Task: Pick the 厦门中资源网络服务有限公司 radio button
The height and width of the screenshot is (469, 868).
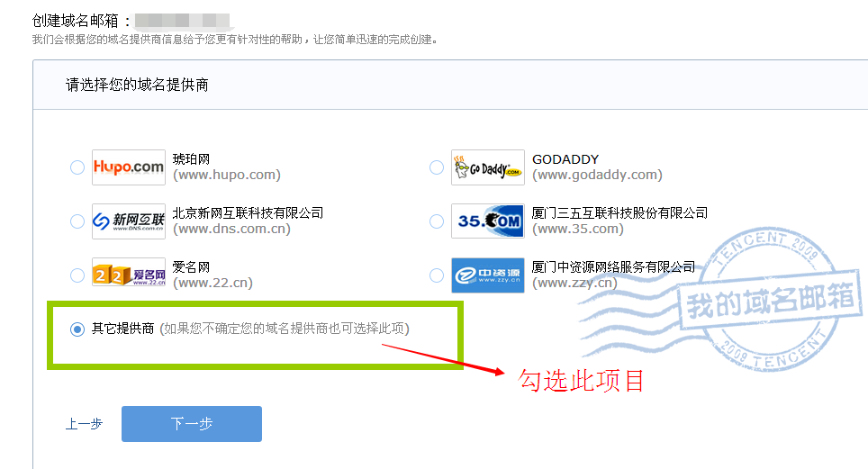Action: point(437,275)
